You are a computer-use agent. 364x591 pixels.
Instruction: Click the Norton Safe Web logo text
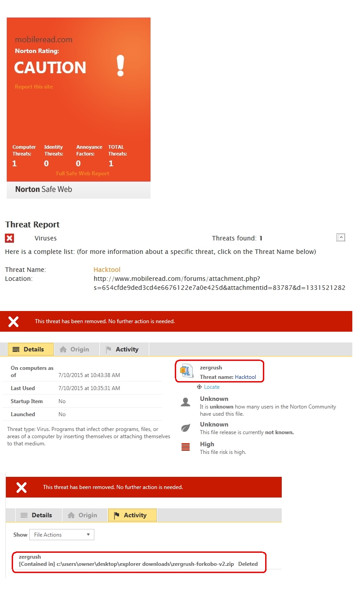44,189
